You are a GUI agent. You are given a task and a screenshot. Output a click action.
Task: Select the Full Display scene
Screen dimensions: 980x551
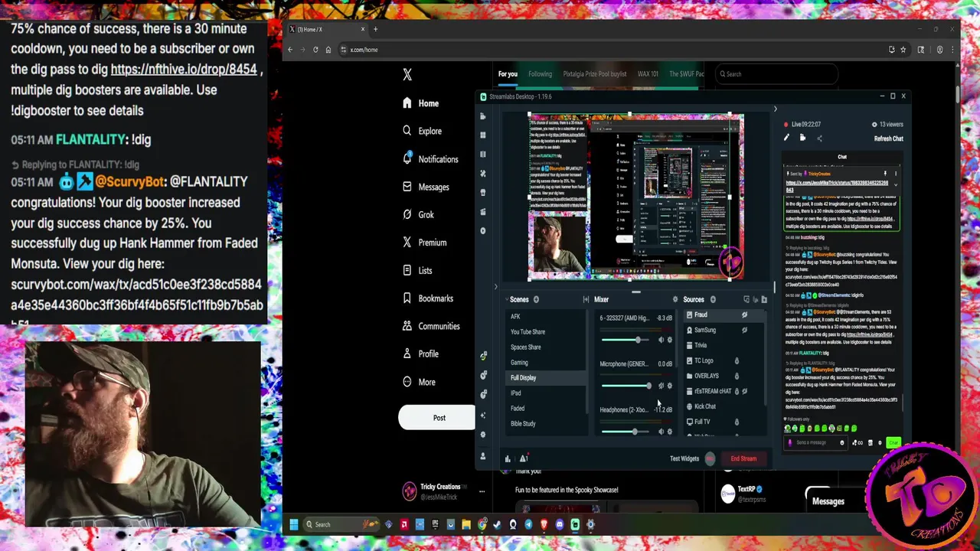pyautogui.click(x=546, y=378)
